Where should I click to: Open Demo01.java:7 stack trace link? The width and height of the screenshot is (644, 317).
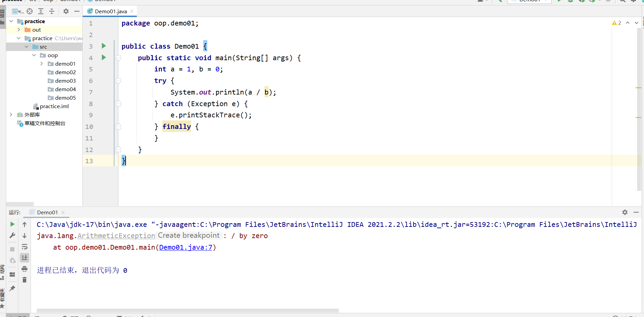(186, 247)
